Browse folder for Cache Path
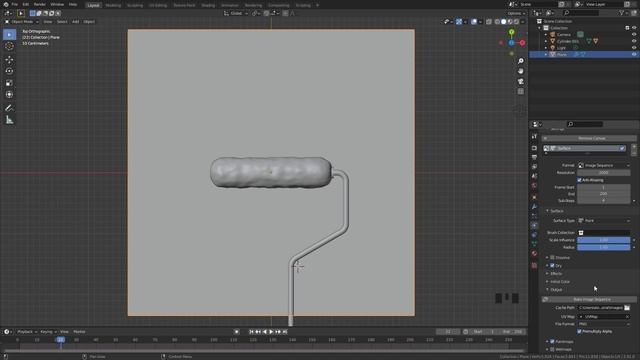This screenshot has height=360, width=640. (627, 308)
